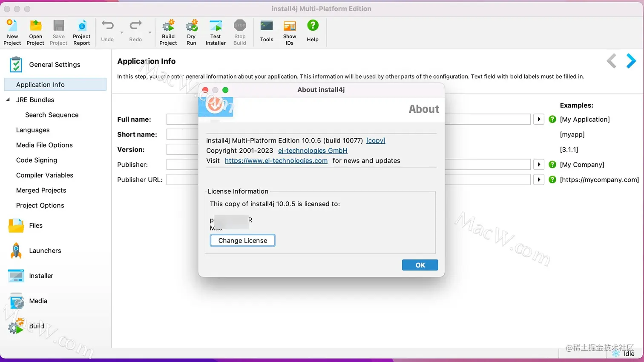Open variable menu arrow for Publisher
Image resolution: width=644 pixels, height=362 pixels.
[539, 165]
